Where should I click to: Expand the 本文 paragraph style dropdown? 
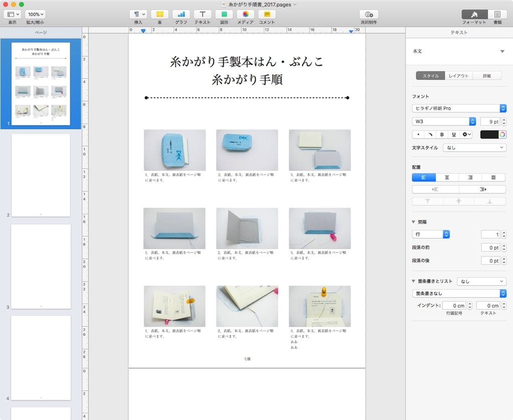pyautogui.click(x=502, y=52)
